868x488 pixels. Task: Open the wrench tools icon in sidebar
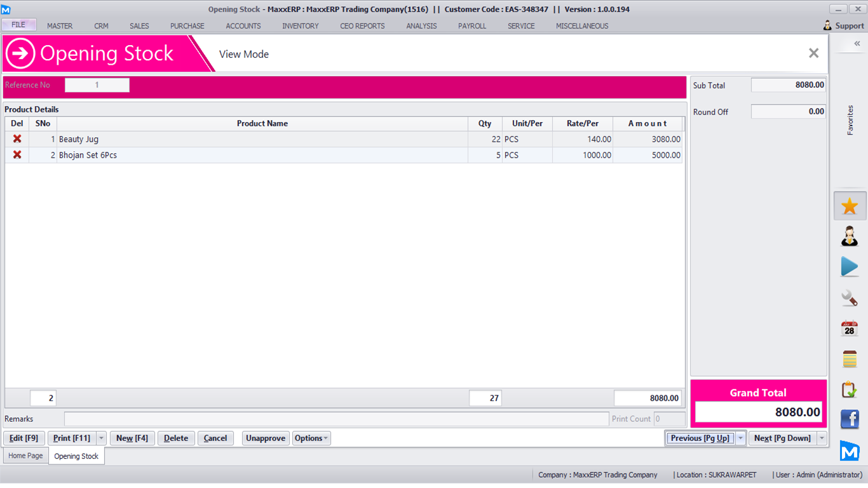[x=850, y=297]
